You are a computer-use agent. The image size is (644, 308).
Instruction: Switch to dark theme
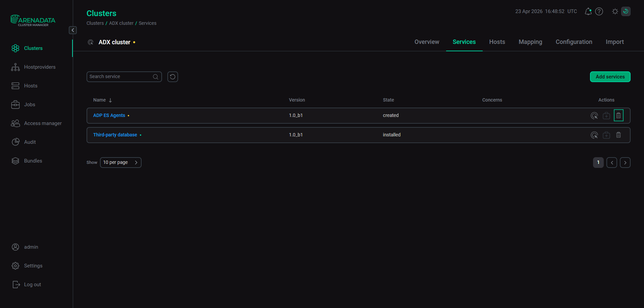(x=626, y=11)
